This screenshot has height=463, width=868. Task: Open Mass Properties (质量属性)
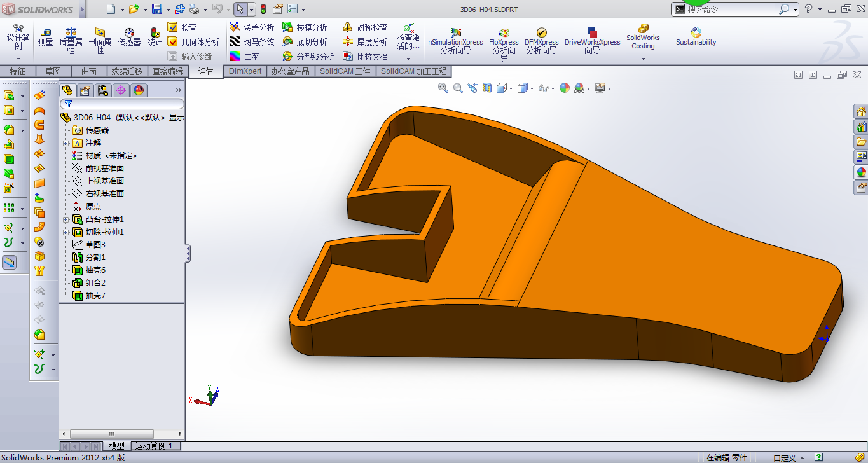(71, 41)
